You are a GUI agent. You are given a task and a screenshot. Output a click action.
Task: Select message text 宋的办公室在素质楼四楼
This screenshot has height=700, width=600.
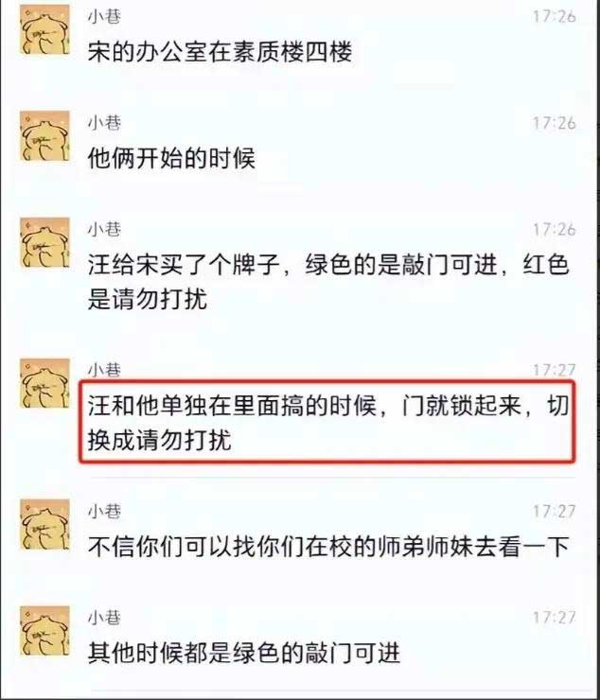point(220,51)
